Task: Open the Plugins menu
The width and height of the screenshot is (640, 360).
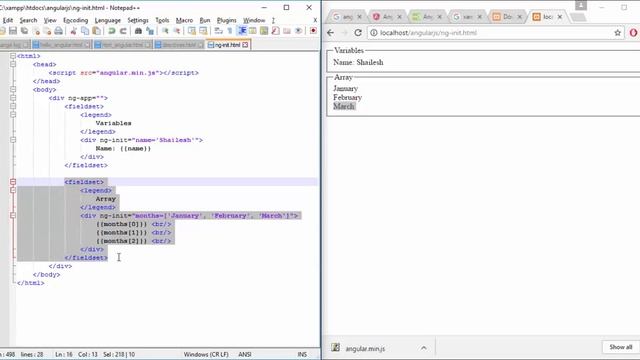Action: 227,20
